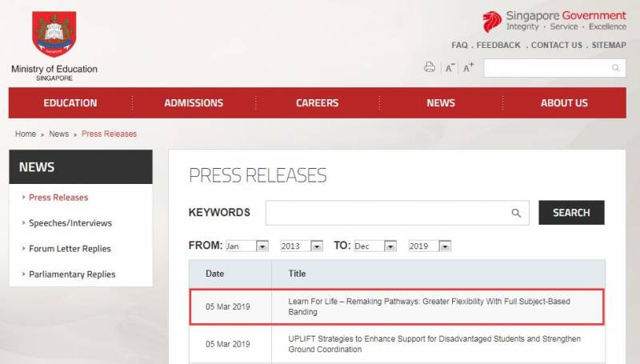Click the KEYWORDS text input field
Viewport: 640px width, 364px height.
tap(388, 213)
